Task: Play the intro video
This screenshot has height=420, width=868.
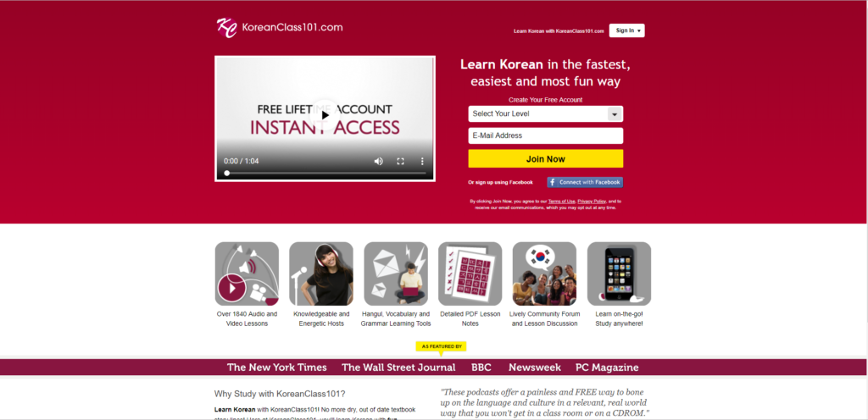Action: [x=325, y=115]
